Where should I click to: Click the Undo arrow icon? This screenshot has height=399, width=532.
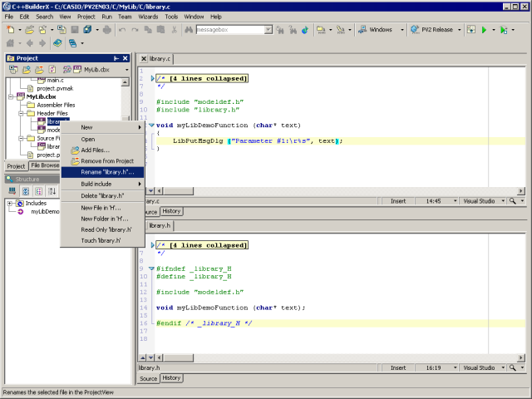click(x=122, y=30)
